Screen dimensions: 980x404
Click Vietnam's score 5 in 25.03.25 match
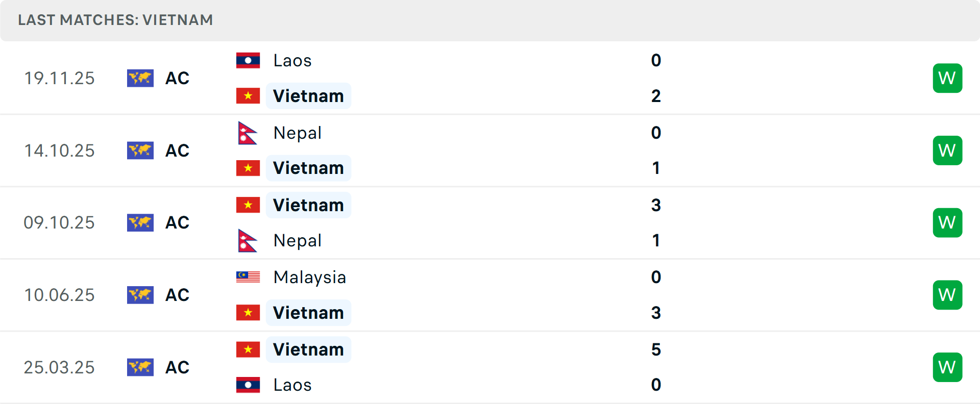pyautogui.click(x=656, y=349)
